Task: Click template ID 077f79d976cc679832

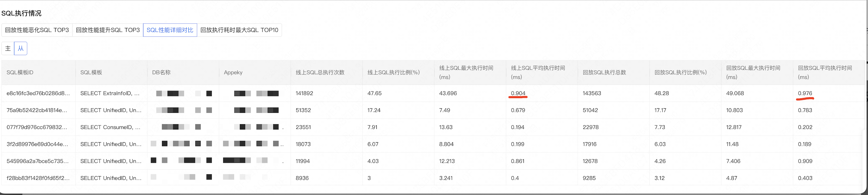Action: point(37,127)
